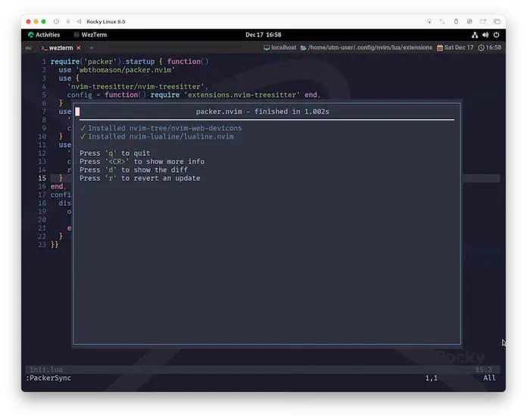This screenshot has width=527, height=420.
Task: Click the packer.nvim finished title line
Action: pyautogui.click(x=263, y=111)
